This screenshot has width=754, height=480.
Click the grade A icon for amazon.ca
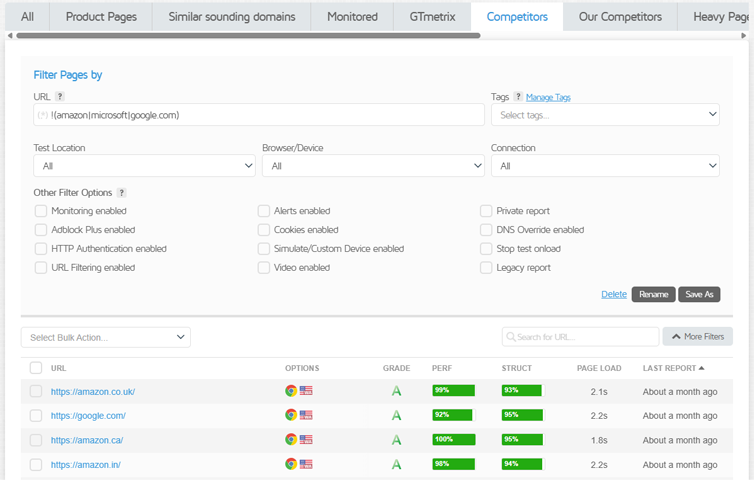(x=396, y=440)
